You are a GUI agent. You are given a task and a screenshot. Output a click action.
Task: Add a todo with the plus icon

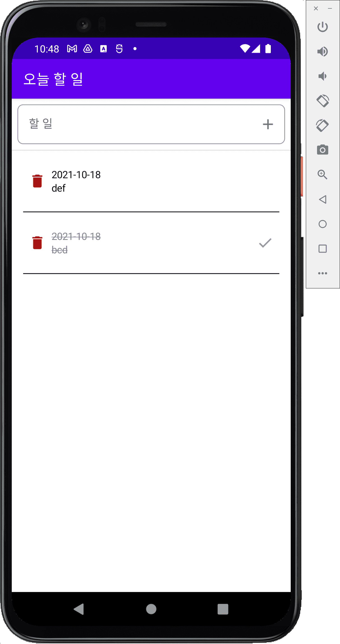268,124
